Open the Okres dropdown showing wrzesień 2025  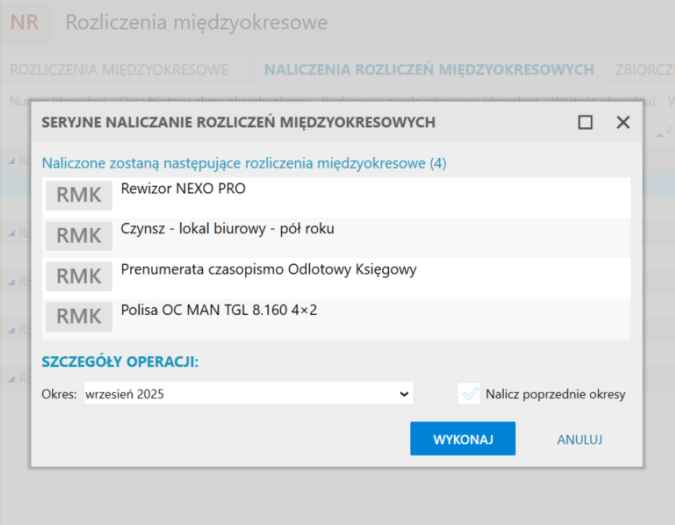coord(247,394)
